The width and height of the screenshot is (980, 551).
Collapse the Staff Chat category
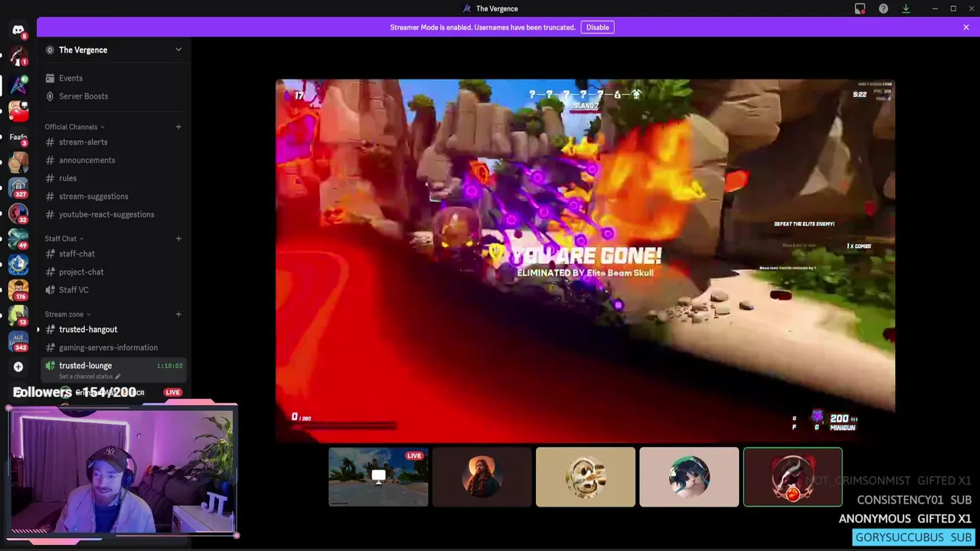64,239
